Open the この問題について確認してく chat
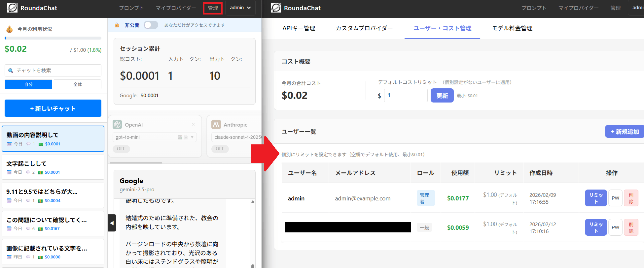644x268 pixels. coord(53,223)
